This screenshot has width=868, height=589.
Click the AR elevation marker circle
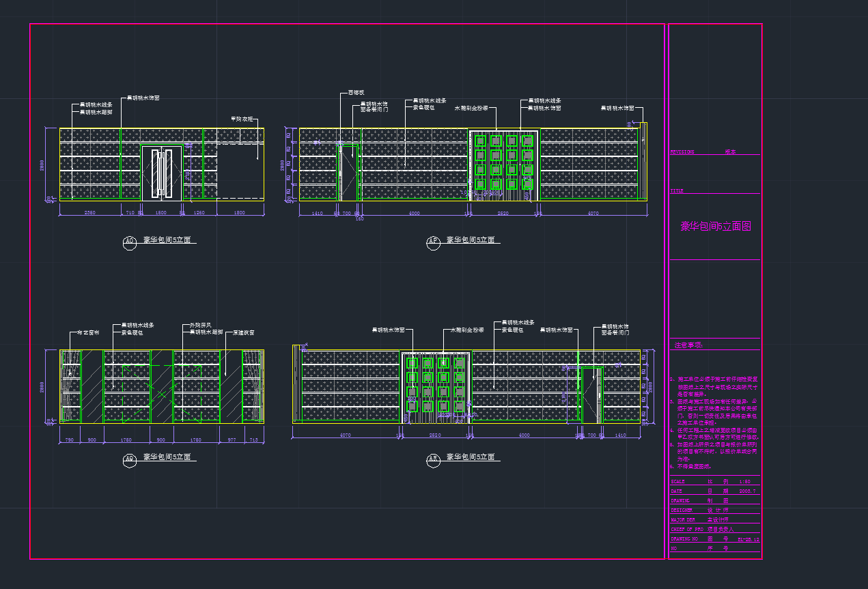click(x=433, y=461)
